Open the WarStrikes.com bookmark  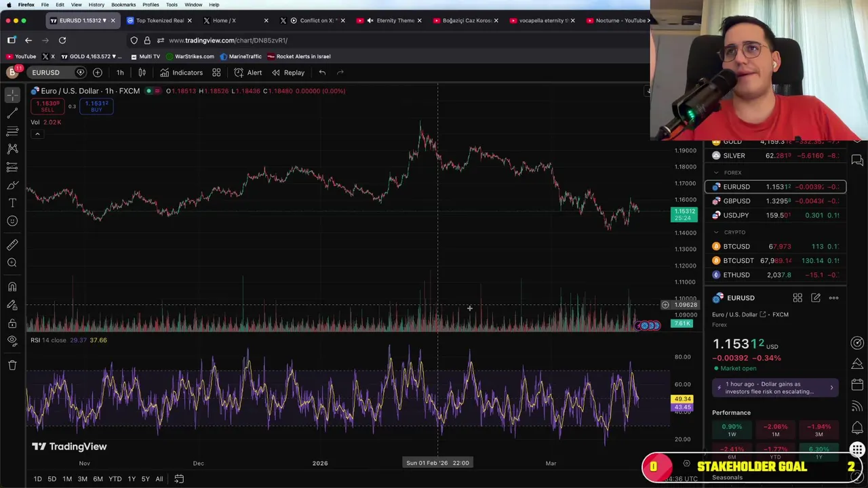point(190,57)
